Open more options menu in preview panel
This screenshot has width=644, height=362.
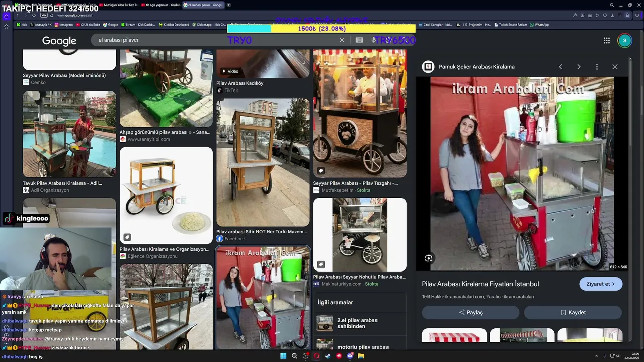(x=597, y=67)
